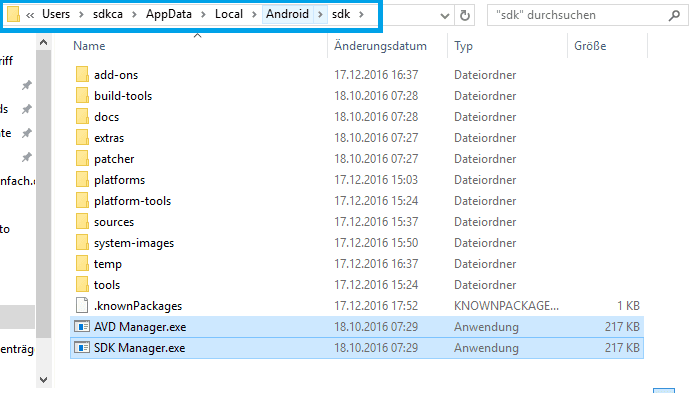Click the AVD Manager.exe application icon
This screenshot has width=698, height=393.
(x=82, y=327)
